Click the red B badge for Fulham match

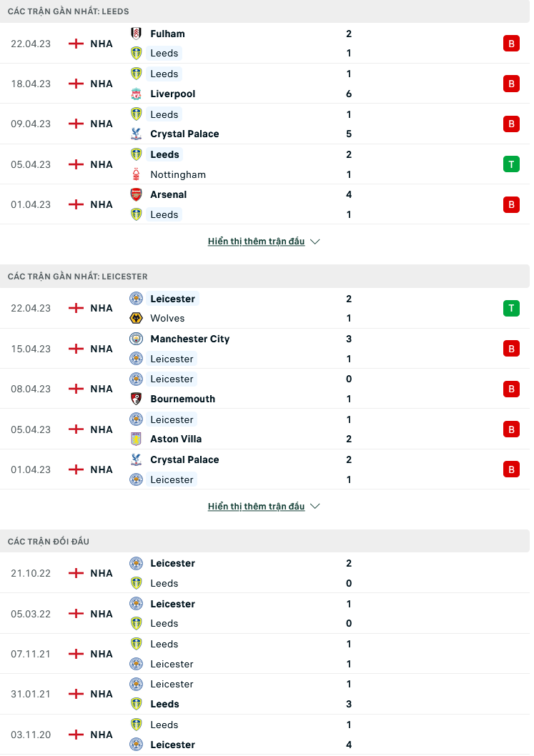pyautogui.click(x=510, y=44)
